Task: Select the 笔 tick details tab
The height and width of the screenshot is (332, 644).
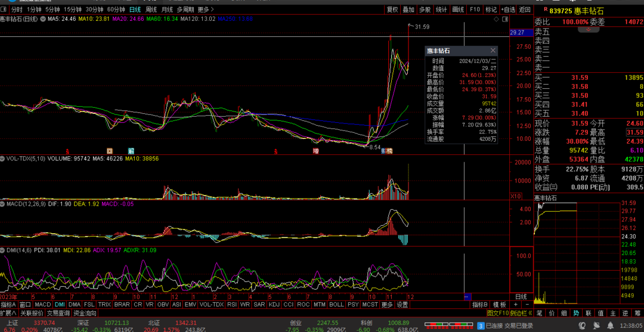Action: coord(540,313)
